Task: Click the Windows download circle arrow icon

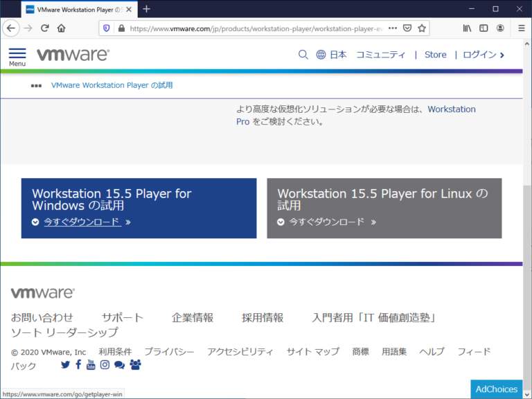Action: coord(35,222)
